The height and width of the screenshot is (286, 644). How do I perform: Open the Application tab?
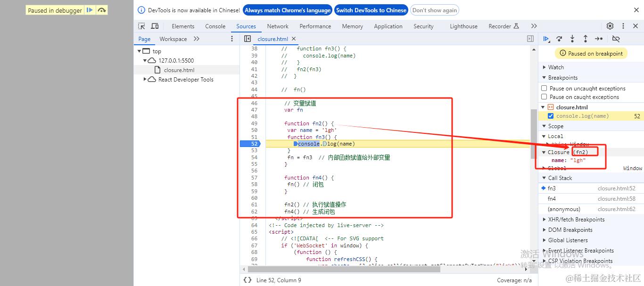point(388,26)
